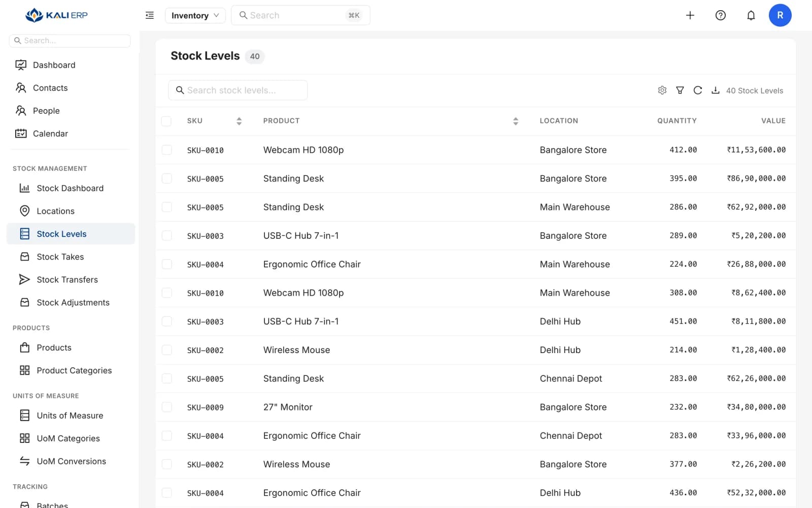Open UoM Categories page

click(x=71, y=438)
